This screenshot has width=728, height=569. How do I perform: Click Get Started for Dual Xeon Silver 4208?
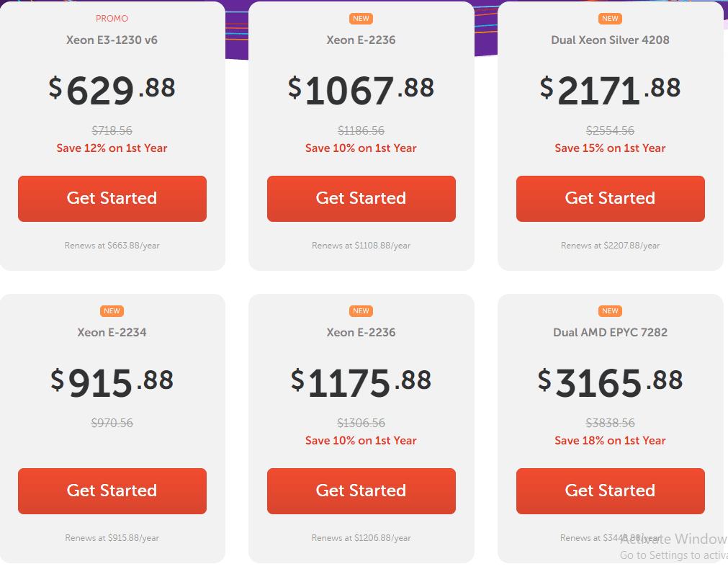(x=611, y=198)
